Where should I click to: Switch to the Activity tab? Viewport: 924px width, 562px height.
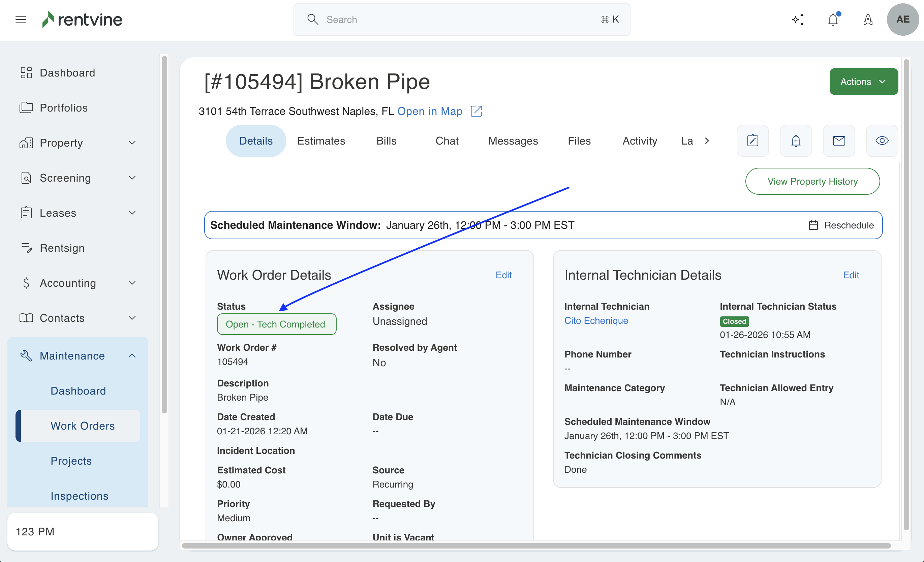pos(639,140)
